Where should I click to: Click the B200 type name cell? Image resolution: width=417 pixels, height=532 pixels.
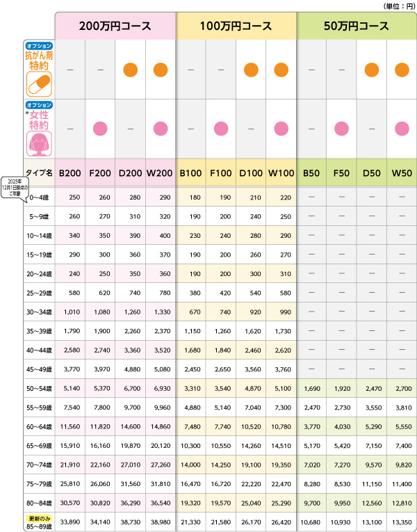click(x=69, y=172)
